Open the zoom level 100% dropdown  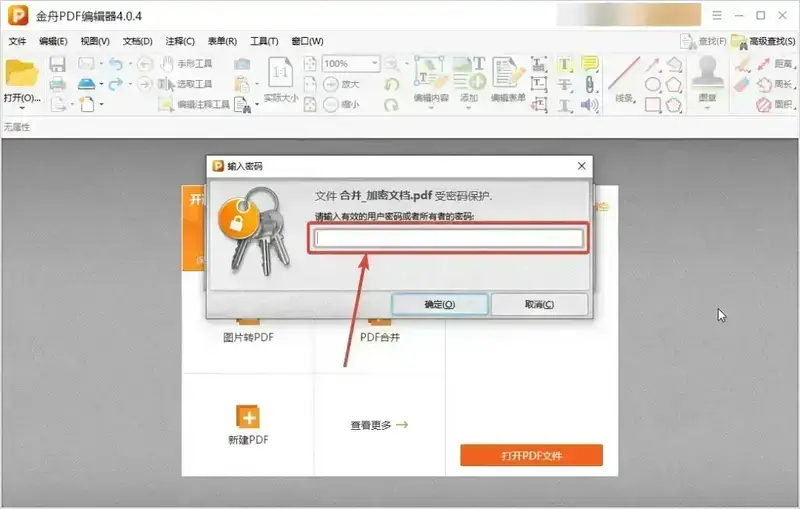(x=374, y=63)
